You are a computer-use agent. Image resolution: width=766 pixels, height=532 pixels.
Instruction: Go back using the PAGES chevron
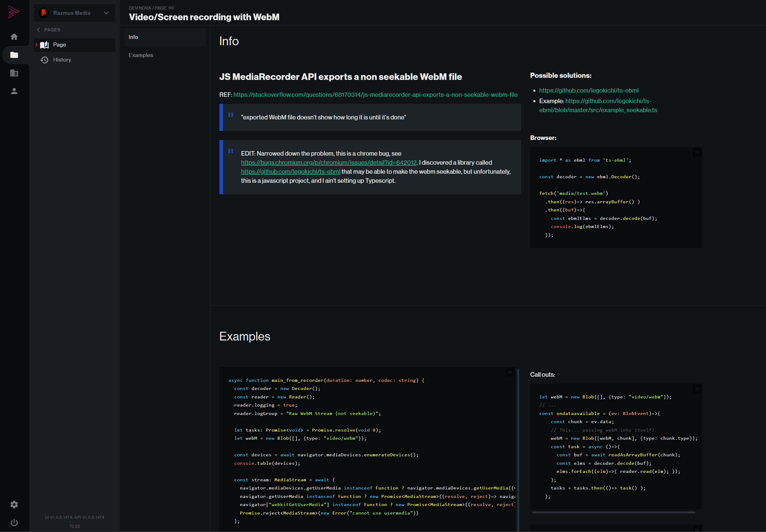click(38, 30)
